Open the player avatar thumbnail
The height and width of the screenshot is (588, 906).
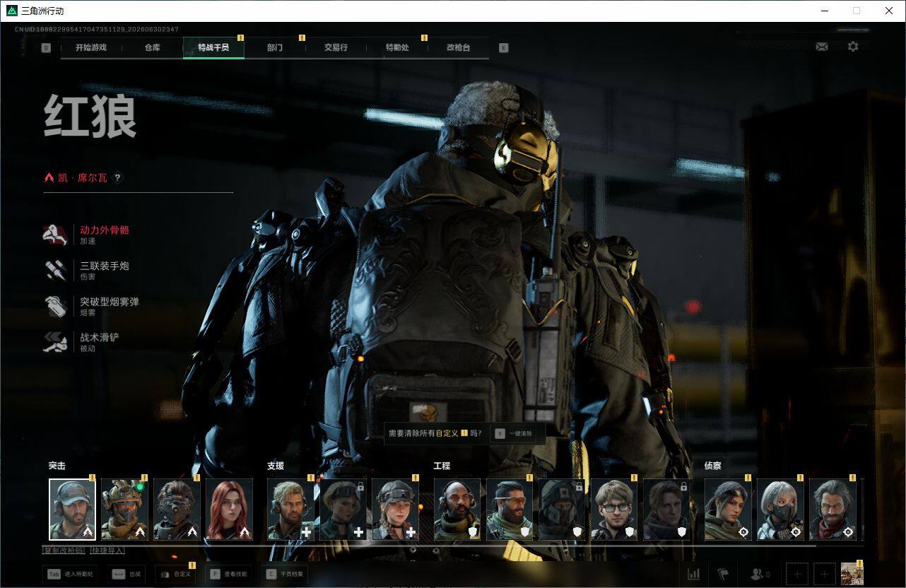point(852,574)
